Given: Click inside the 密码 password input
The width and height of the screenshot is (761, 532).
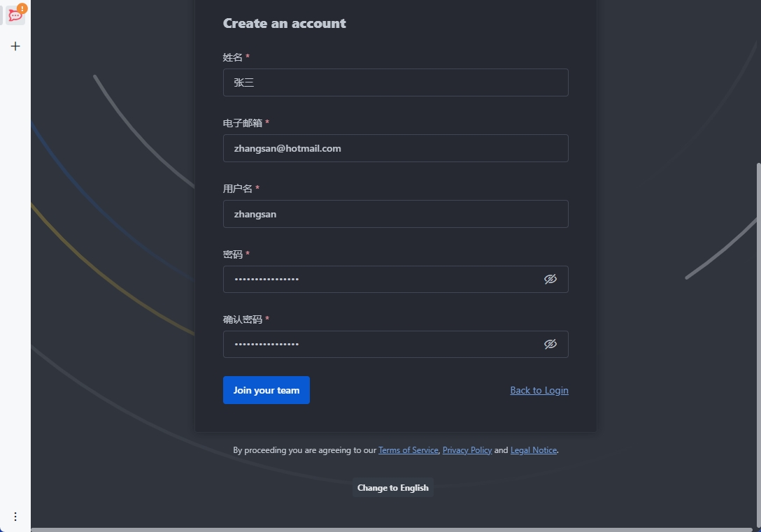Looking at the screenshot, I should [x=381, y=279].
